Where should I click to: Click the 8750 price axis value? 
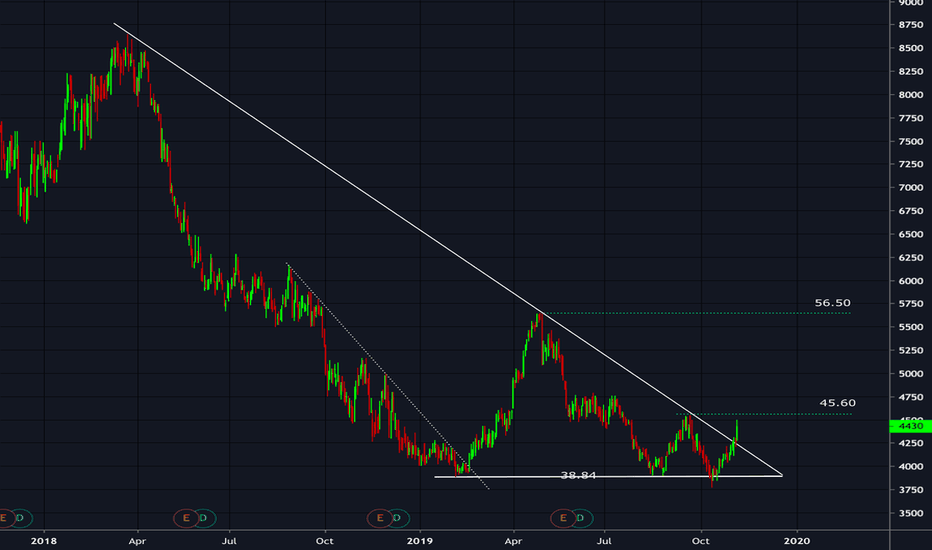(x=911, y=24)
